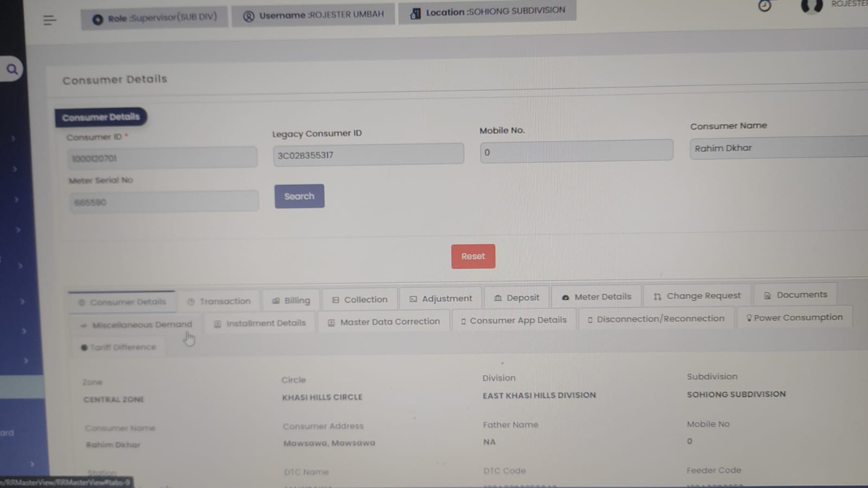Click the Search button

[299, 196]
